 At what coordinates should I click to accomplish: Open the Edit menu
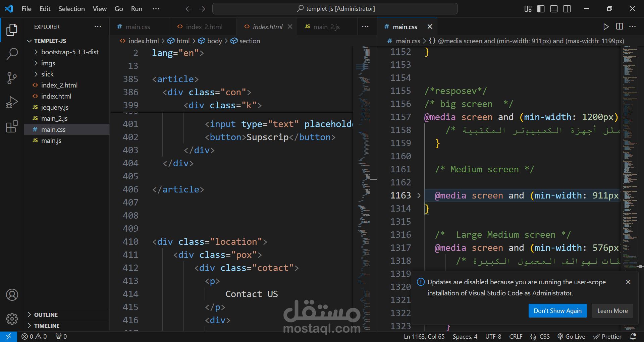(x=45, y=9)
